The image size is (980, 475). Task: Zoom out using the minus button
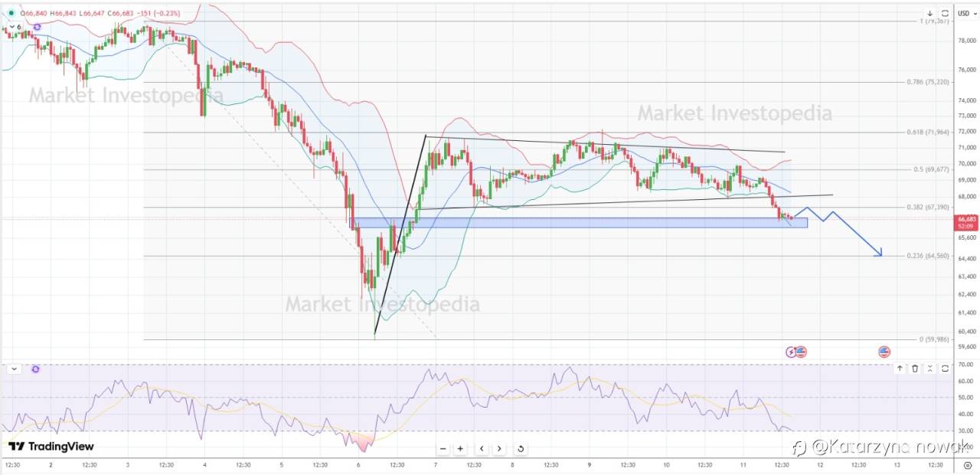tap(443, 449)
